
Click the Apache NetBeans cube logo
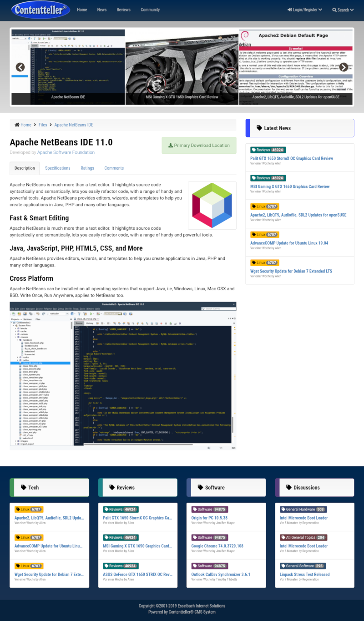pos(212,205)
